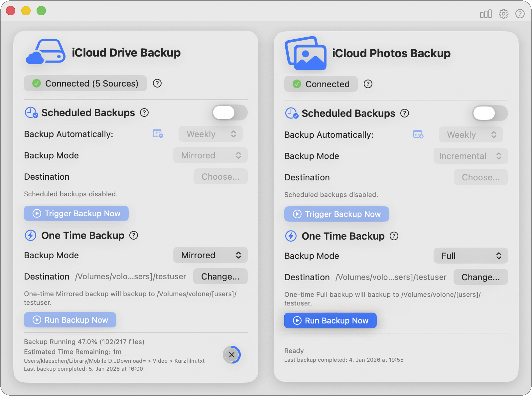Show help for Drive One Time Backup
Viewport: 532px width, 396px height.
pos(134,236)
